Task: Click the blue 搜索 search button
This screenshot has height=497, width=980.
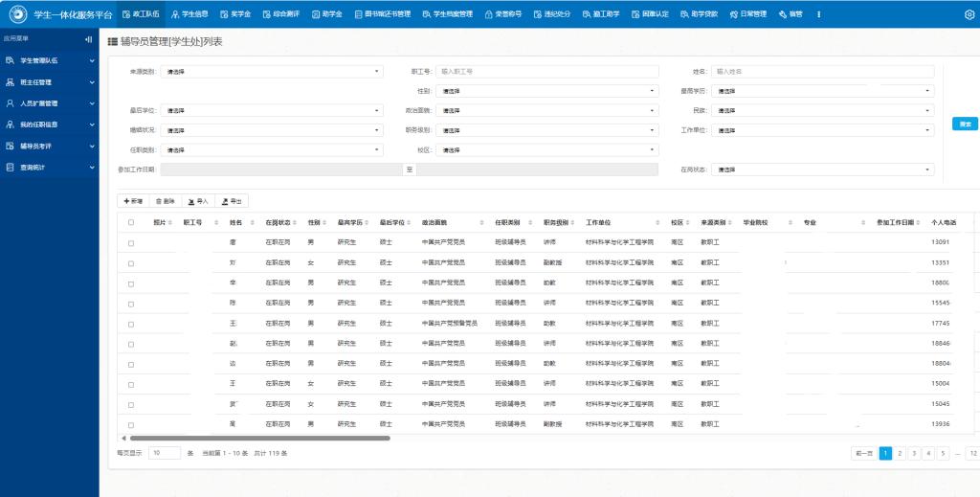Action: point(965,124)
